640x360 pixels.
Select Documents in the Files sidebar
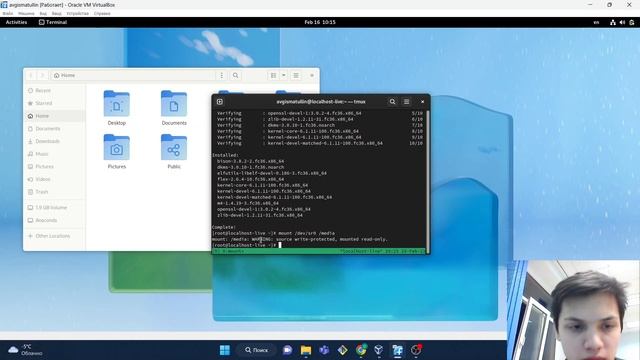tap(55, 129)
